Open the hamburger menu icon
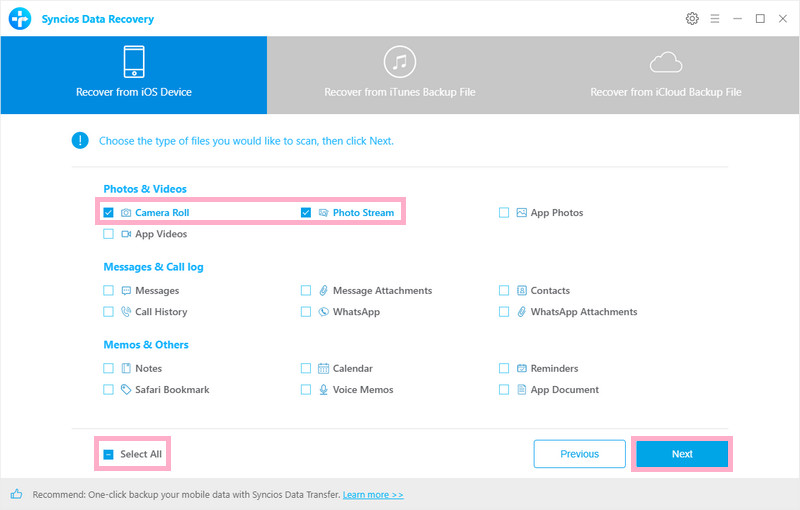The width and height of the screenshot is (800, 510). (715, 19)
